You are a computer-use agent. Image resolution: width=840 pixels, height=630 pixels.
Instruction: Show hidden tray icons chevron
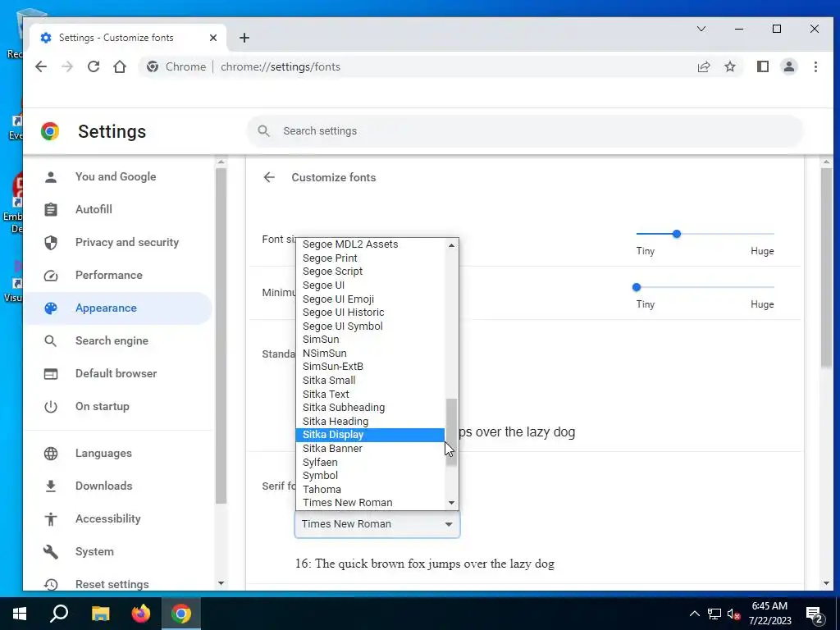point(694,614)
